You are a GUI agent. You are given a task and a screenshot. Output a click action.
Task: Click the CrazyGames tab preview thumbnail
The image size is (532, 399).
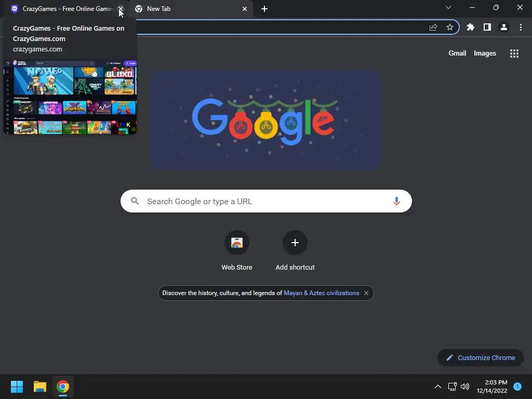coord(70,97)
